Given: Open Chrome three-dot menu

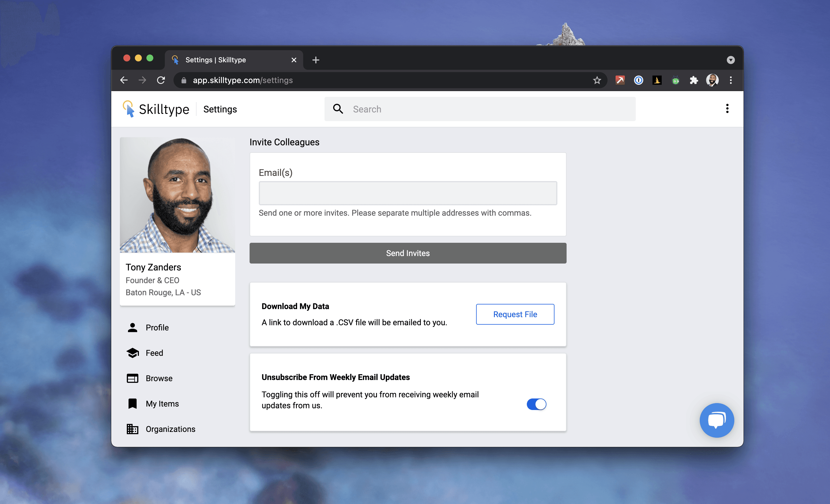Looking at the screenshot, I should (x=731, y=80).
